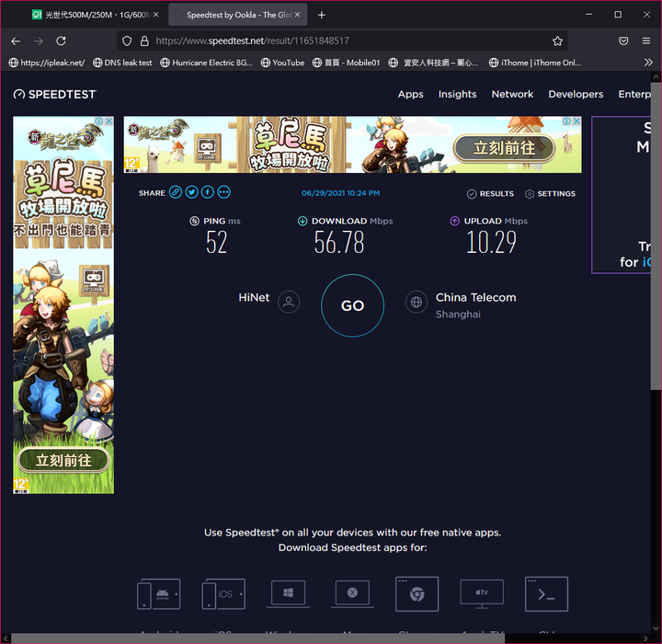
Task: Click the DOWNLOAD result icon
Action: click(302, 221)
